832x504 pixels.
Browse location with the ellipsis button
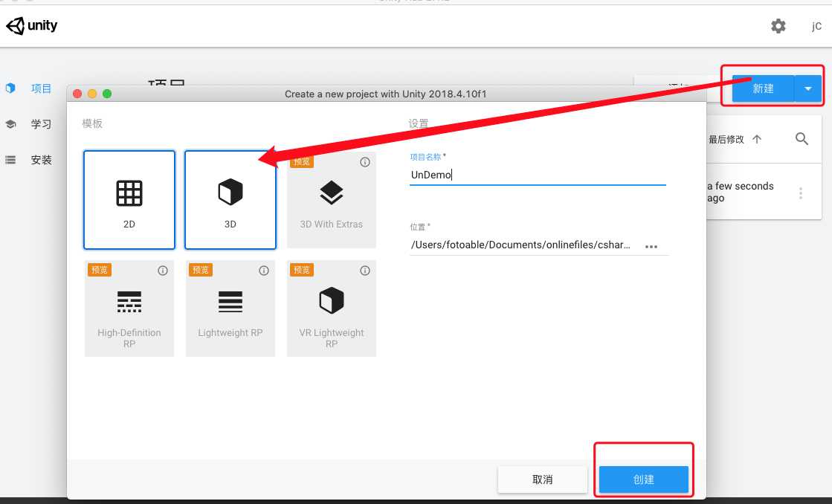click(x=651, y=247)
